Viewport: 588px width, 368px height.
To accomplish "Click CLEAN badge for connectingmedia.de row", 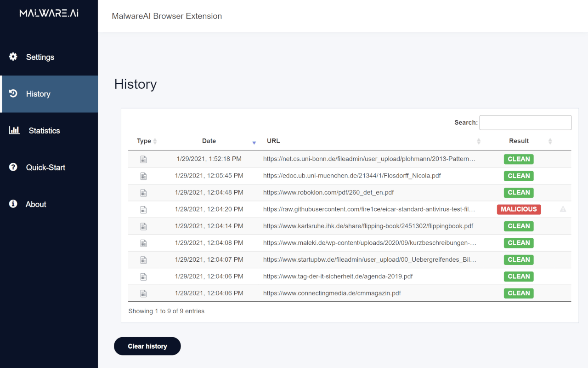I will [x=519, y=293].
